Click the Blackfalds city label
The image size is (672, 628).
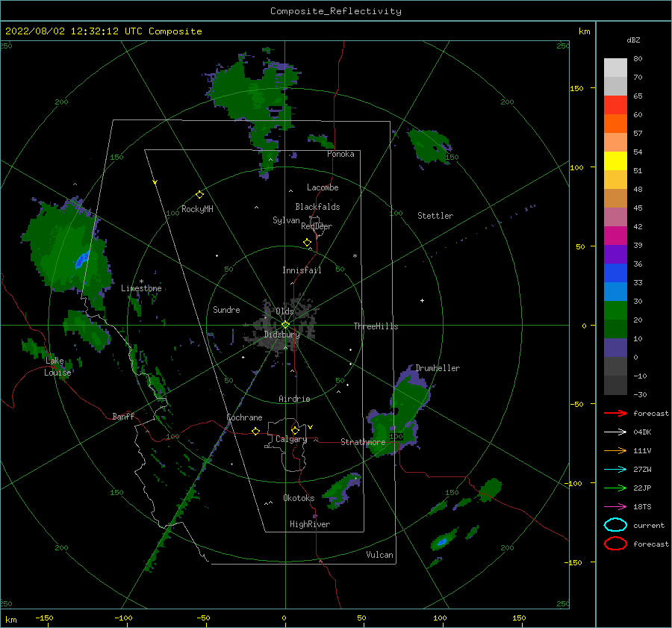click(x=317, y=207)
